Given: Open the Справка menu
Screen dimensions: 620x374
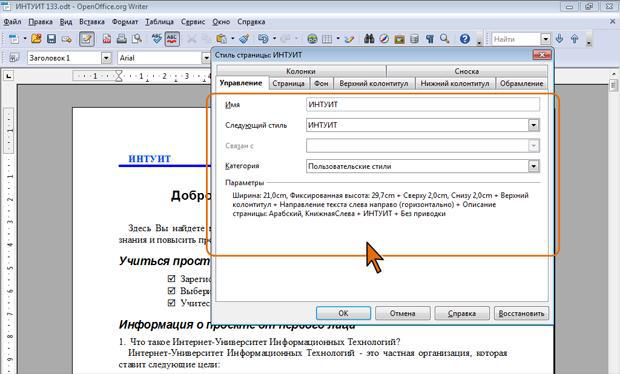Looking at the screenshot, I should click(251, 22).
